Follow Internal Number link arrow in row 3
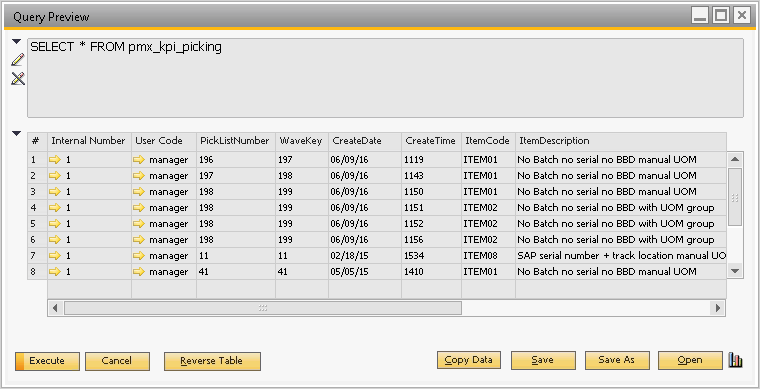Screen dimensions: 760x389 (55, 191)
